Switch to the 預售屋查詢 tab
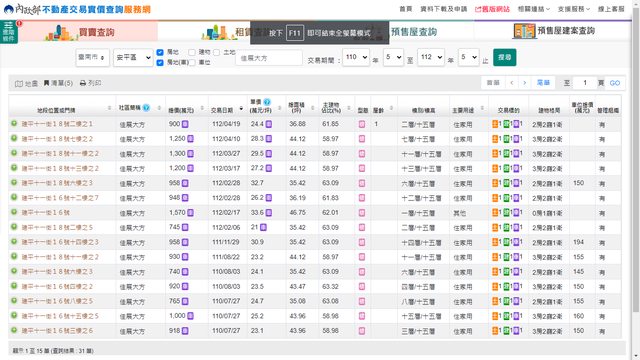This screenshot has height=360, width=640. pos(414,31)
